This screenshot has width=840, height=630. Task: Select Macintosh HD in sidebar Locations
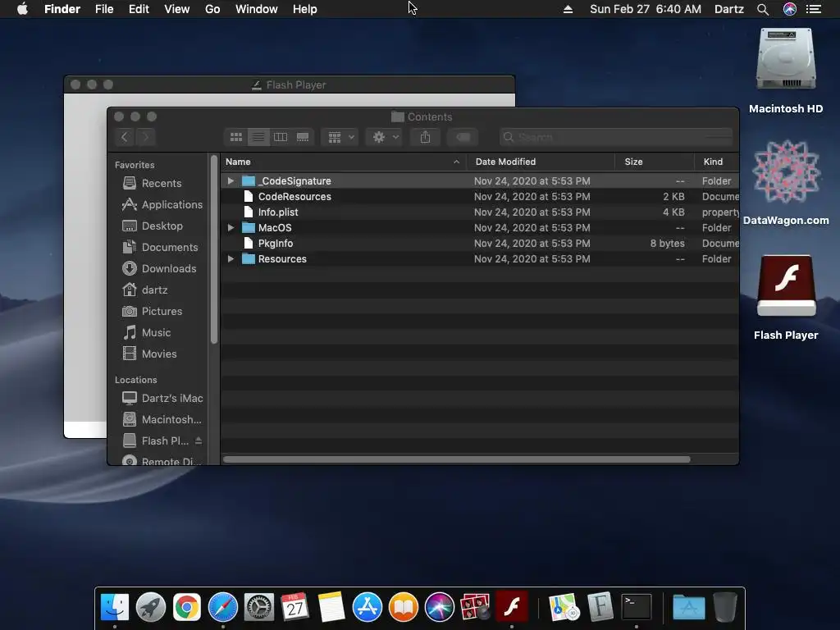pos(162,419)
